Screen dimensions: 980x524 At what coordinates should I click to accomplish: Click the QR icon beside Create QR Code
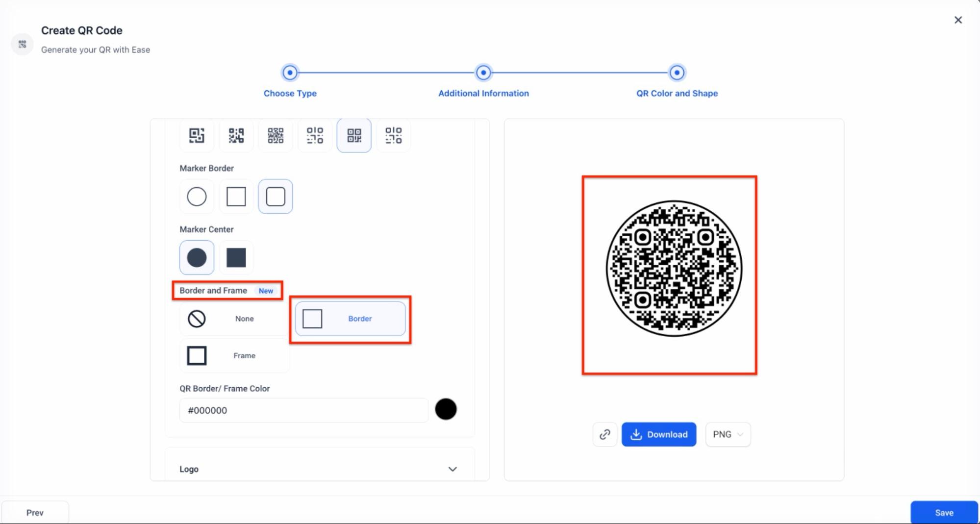click(x=22, y=44)
